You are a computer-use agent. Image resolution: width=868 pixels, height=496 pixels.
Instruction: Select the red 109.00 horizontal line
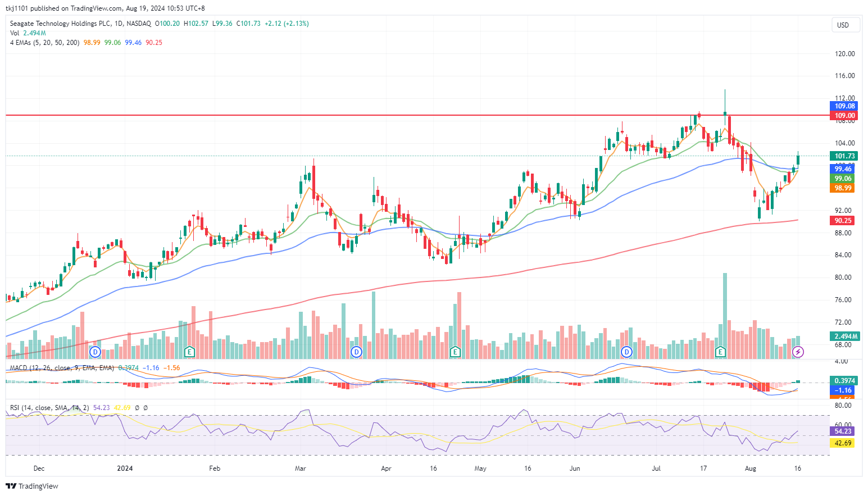coord(417,115)
